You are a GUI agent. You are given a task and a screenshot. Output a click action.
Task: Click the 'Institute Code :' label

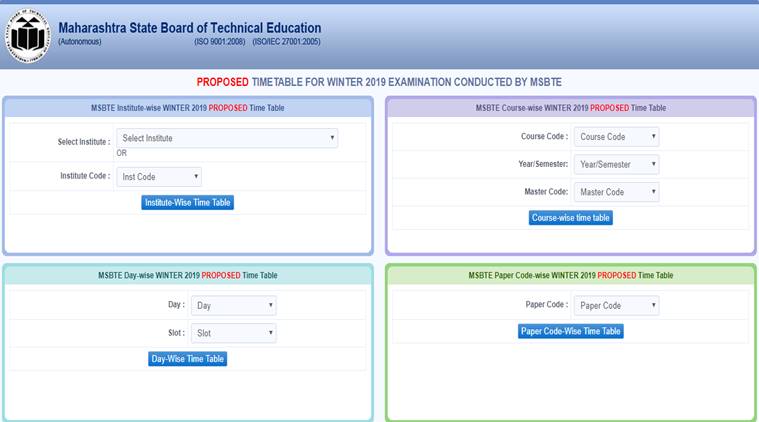85,176
